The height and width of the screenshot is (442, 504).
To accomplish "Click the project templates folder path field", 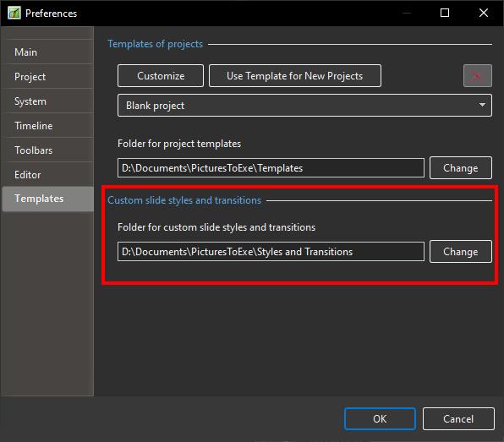I will point(271,167).
